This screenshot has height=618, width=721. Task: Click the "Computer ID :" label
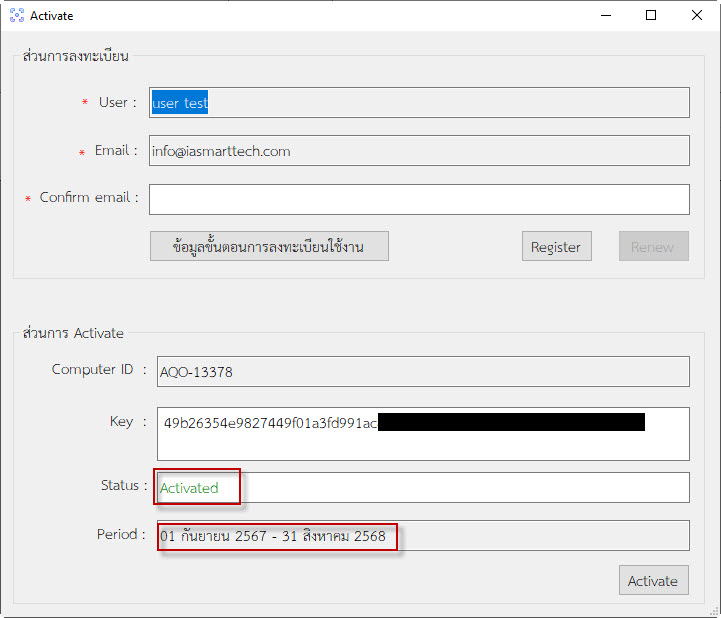pyautogui.click(x=99, y=369)
